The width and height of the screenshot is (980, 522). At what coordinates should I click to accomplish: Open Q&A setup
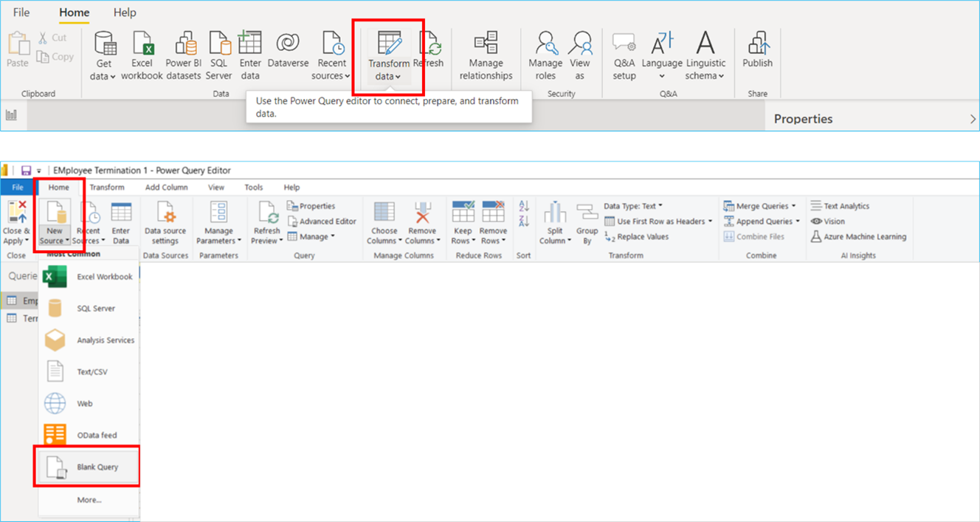[624, 44]
